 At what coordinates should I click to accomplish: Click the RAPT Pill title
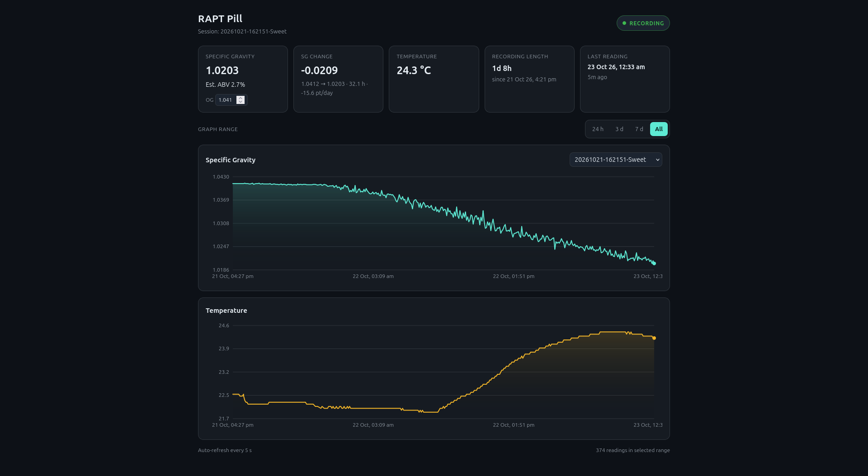[220, 19]
